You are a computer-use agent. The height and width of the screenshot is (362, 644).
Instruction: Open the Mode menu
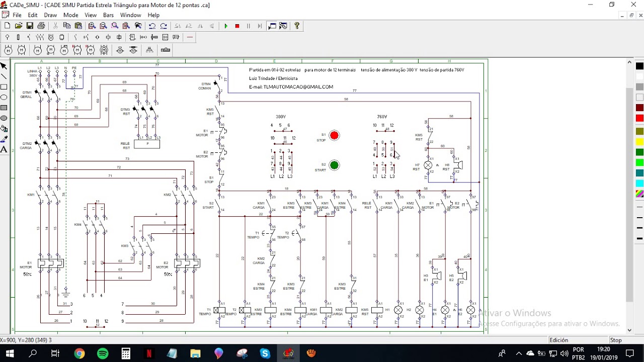[x=70, y=15]
